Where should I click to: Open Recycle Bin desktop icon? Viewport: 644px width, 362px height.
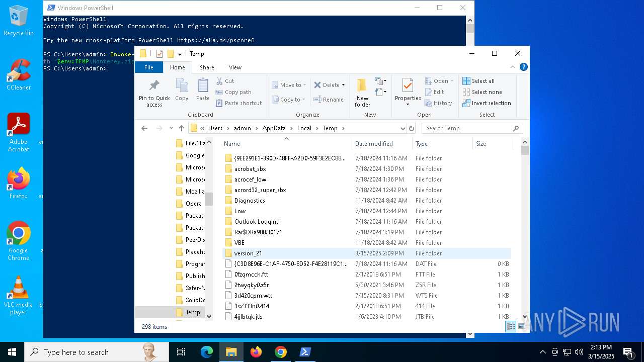point(19,21)
